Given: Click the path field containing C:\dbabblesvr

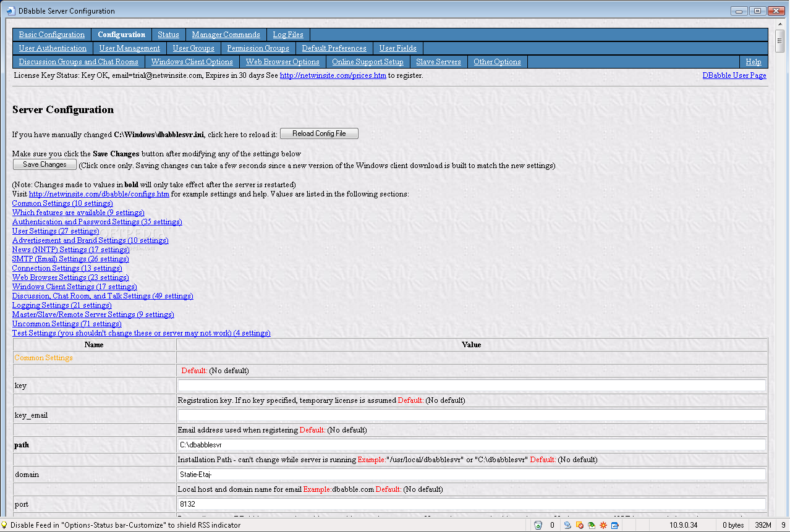Looking at the screenshot, I should click(x=472, y=445).
